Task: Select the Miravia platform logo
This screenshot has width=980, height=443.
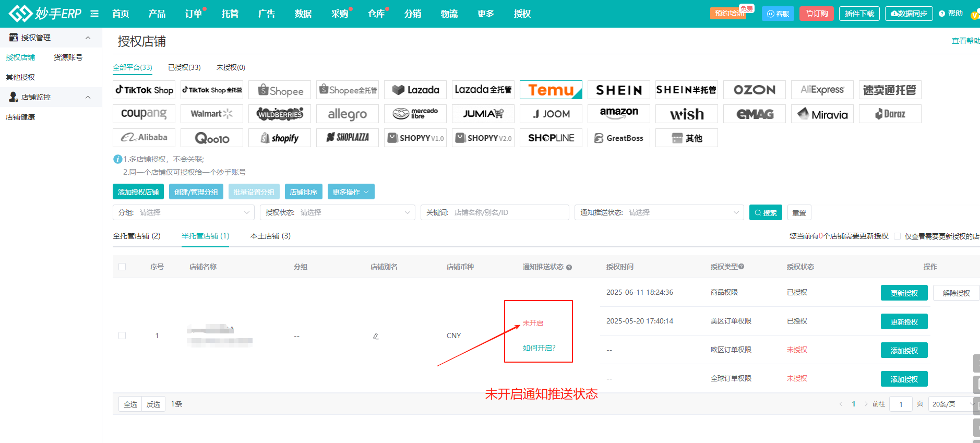Action: 822,114
